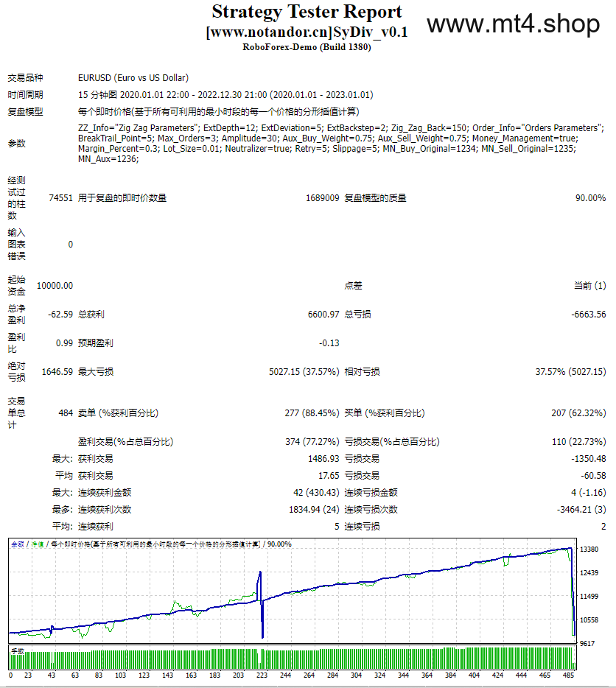The height and width of the screenshot is (688, 616).
Task: Select the total net profit value "-62.59"
Action: (60, 314)
